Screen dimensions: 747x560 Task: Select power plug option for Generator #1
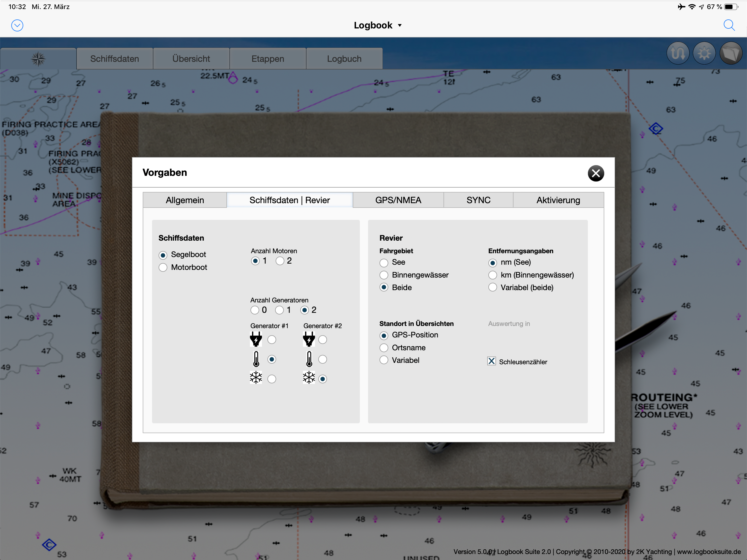click(x=272, y=340)
